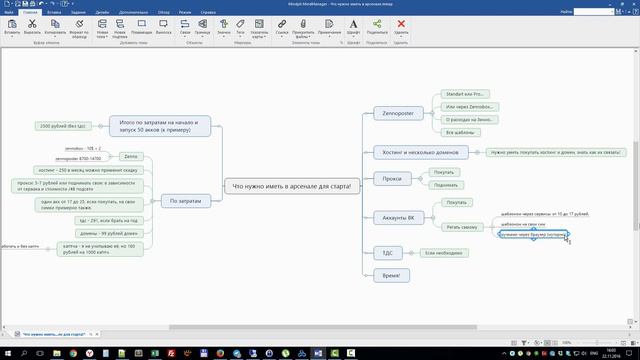Click the filter funnel icon in status bar
Image resolution: width=640 pixels, height=360 pixels.
524,343
